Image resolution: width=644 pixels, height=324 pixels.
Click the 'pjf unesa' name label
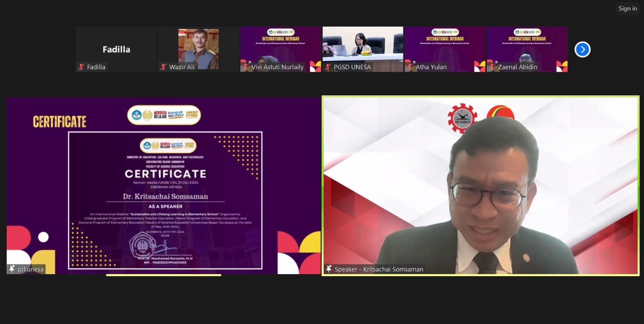[x=31, y=269]
